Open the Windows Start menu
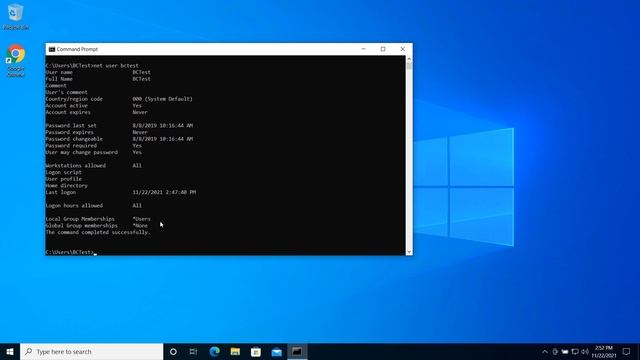The image size is (640, 360). pos(10,351)
